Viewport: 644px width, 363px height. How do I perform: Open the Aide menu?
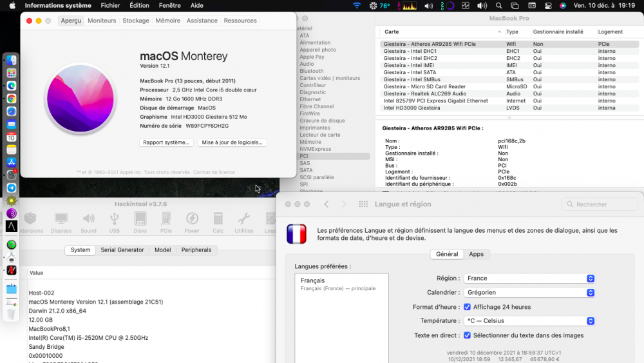pyautogui.click(x=196, y=5)
